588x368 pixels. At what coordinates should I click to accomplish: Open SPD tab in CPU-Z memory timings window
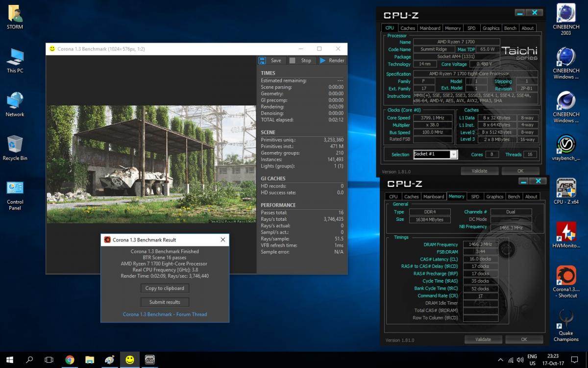pos(475,196)
